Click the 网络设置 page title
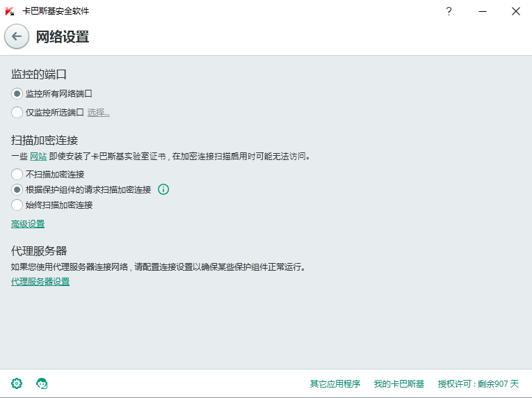The image size is (532, 398). [x=63, y=37]
